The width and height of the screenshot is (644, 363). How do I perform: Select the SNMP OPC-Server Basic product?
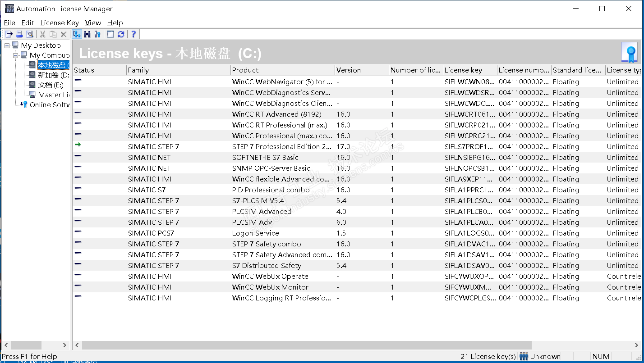271,168
